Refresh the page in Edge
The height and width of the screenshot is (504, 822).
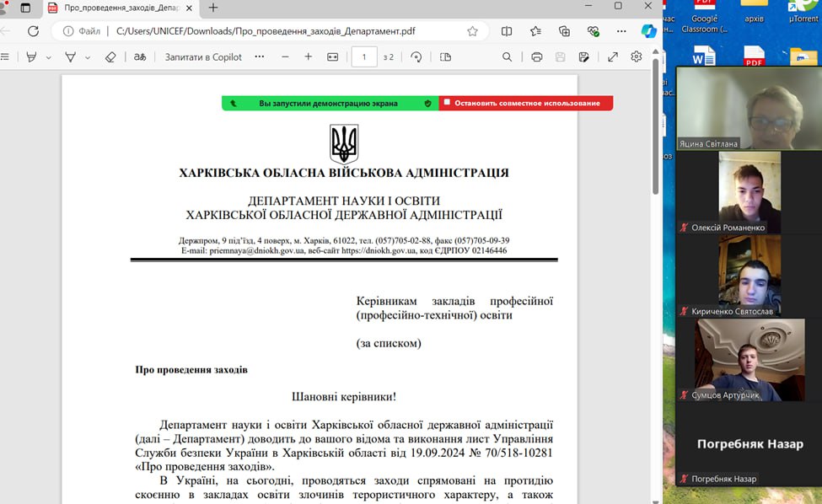33,31
